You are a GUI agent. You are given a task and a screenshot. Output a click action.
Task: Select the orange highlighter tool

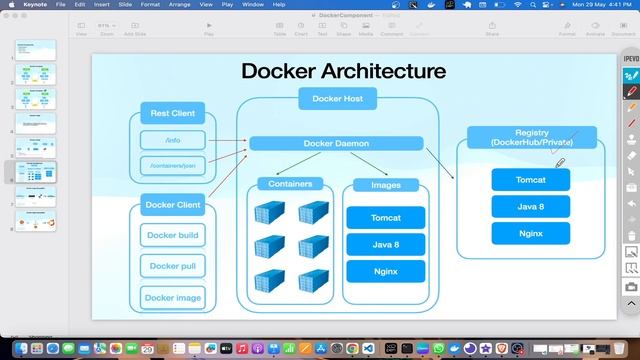pyautogui.click(x=631, y=107)
